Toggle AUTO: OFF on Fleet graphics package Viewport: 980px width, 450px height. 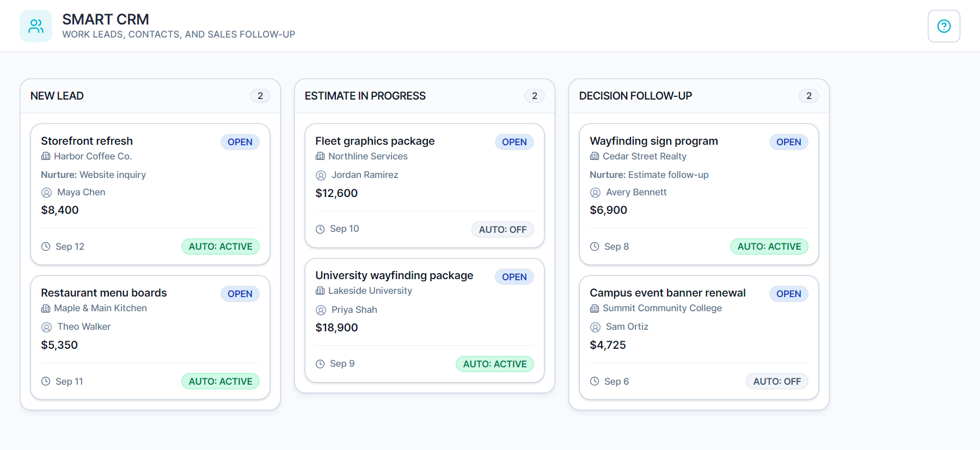pyautogui.click(x=503, y=230)
